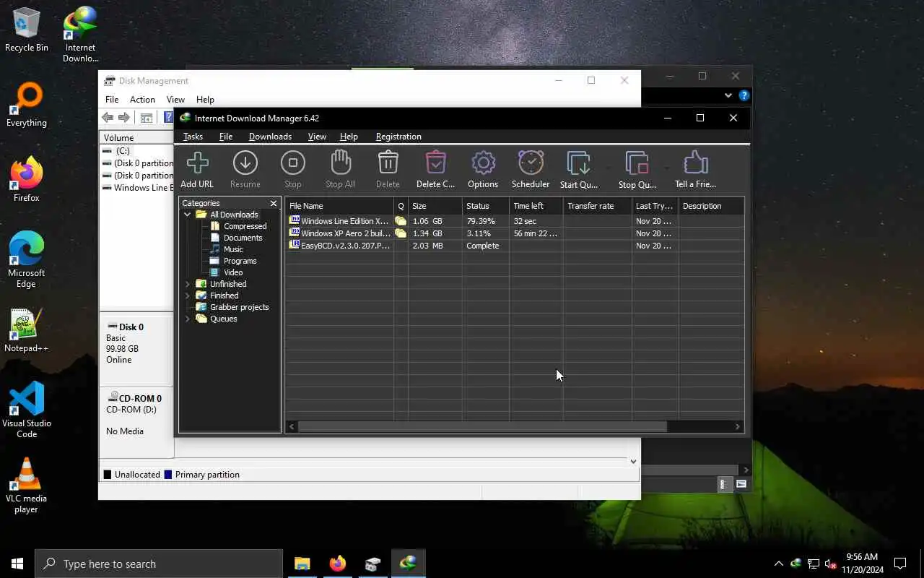Open File Explorer from taskbar
Screen dimensions: 924x578
tap(302, 564)
